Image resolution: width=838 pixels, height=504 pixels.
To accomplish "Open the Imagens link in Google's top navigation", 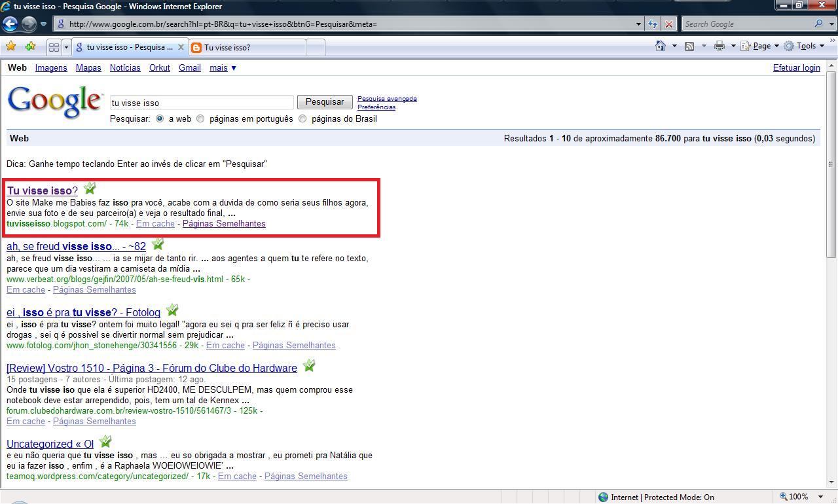I will coord(51,67).
